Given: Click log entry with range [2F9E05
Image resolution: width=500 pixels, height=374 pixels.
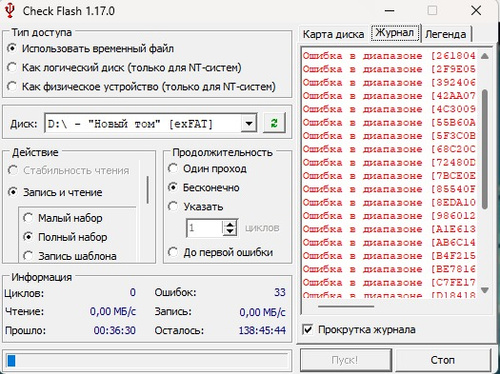Looking at the screenshot, I should (x=389, y=69).
